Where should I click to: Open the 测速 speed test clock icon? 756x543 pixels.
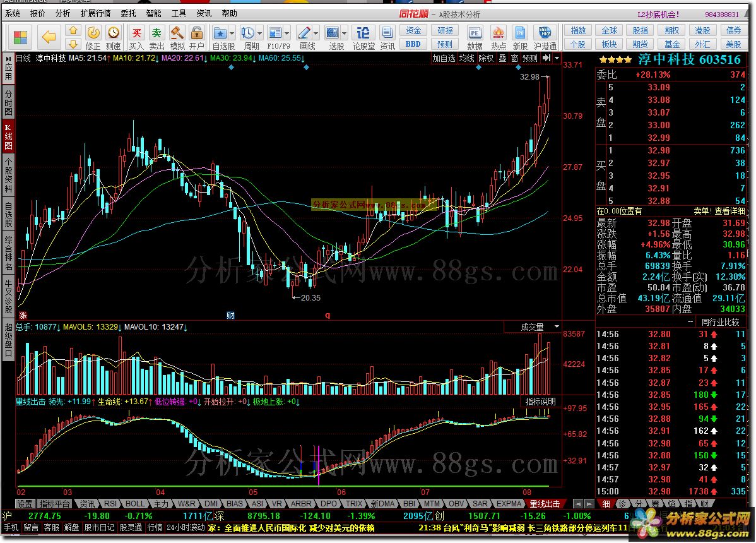click(114, 38)
